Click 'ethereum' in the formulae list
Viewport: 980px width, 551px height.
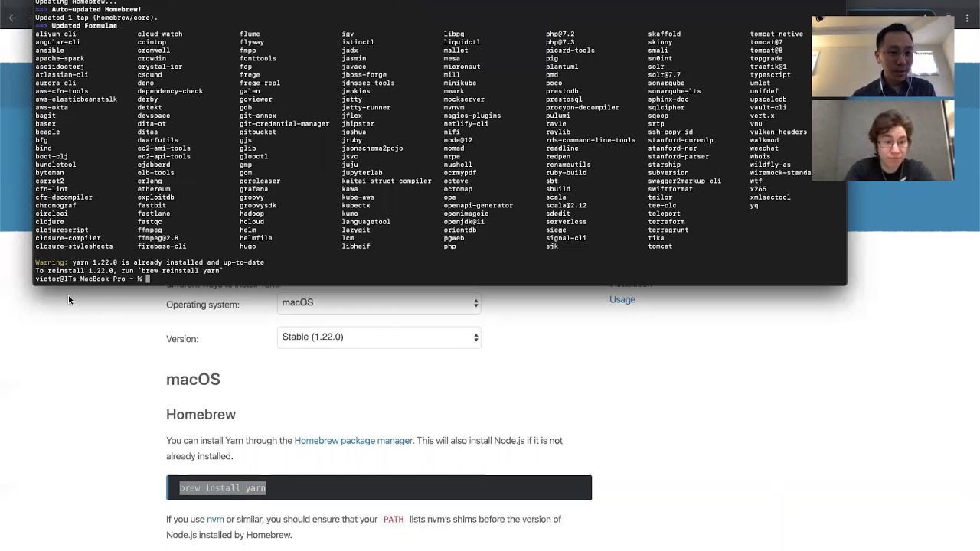tap(154, 189)
